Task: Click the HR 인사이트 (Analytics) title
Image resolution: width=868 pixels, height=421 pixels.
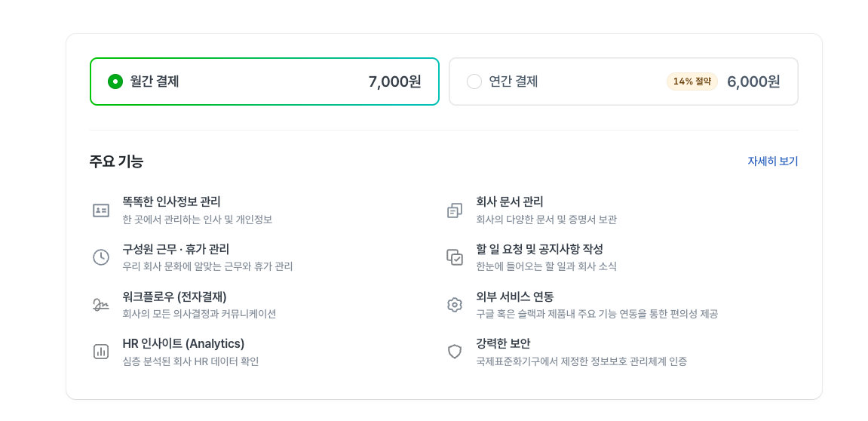Action: (183, 344)
